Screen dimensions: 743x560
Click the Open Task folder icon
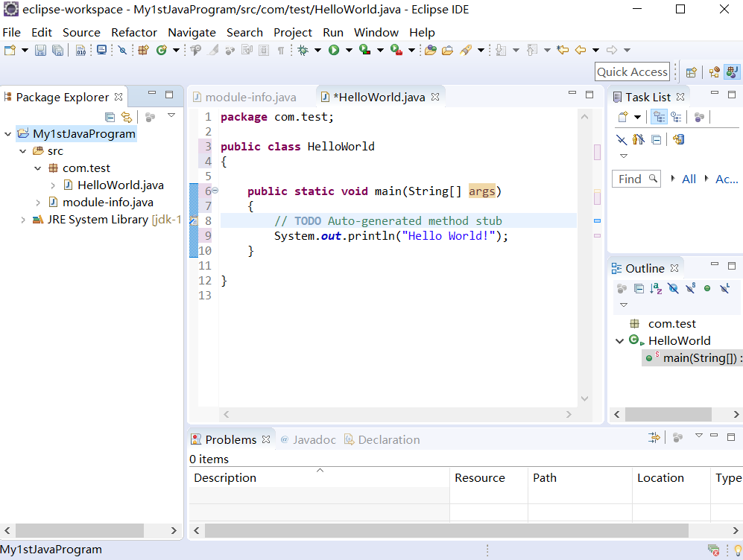click(x=447, y=50)
